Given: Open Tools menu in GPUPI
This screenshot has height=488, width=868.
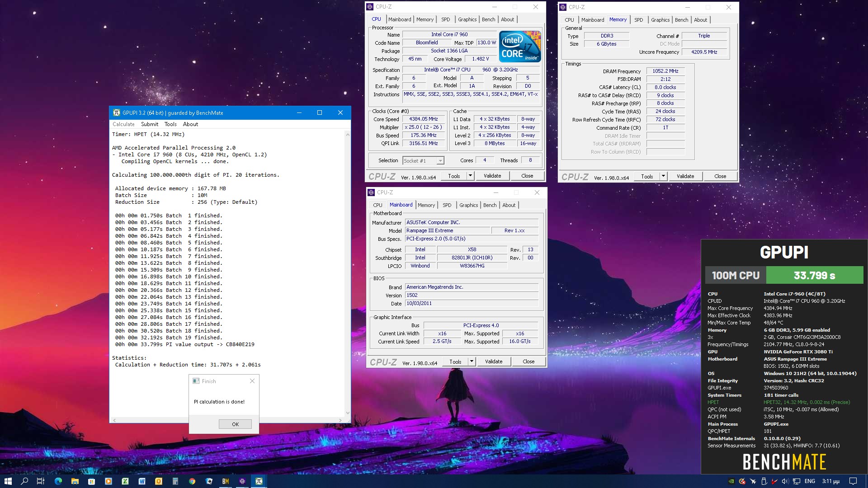Looking at the screenshot, I should click(x=170, y=124).
